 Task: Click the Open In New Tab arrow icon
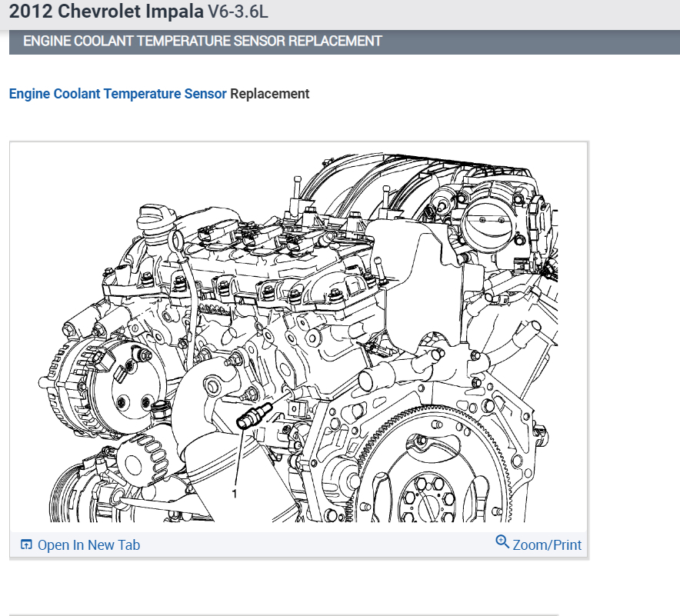(26, 544)
